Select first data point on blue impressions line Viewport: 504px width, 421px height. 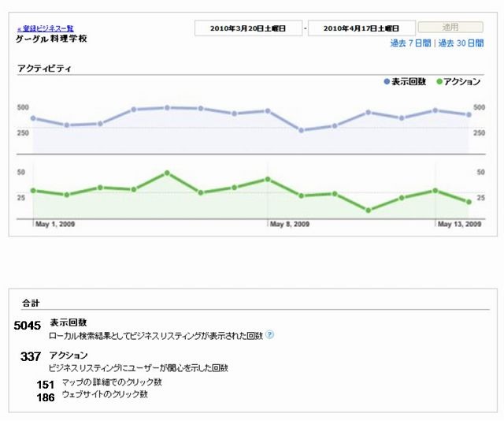click(x=33, y=118)
